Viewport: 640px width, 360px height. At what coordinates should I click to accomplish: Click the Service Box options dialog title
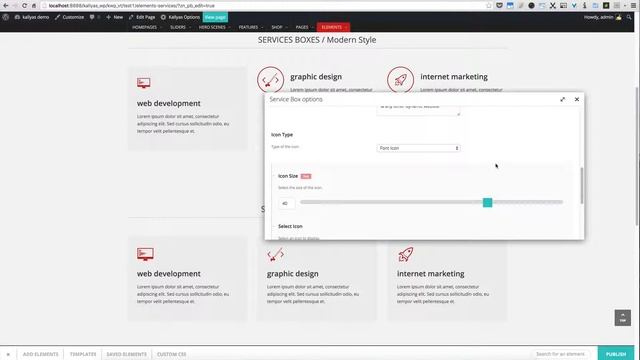296,99
